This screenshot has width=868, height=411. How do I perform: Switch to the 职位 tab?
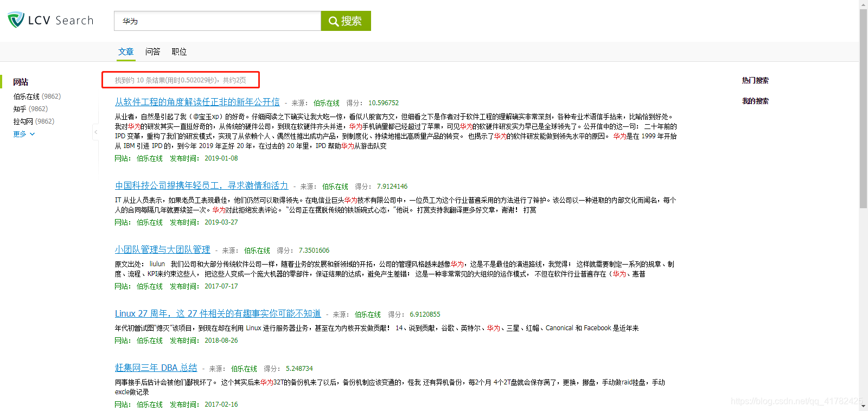(179, 52)
